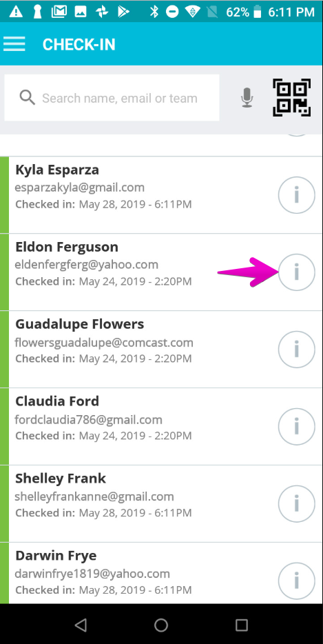The height and width of the screenshot is (644, 323).
Task: Open info for Darwin Frye
Action: tap(296, 581)
